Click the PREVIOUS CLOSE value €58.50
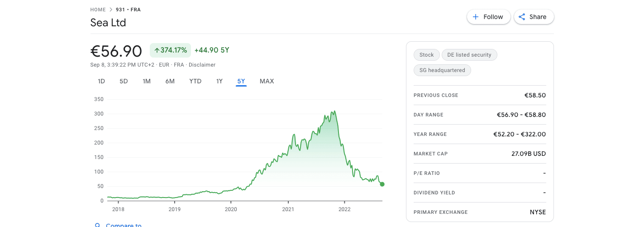 tap(535, 95)
